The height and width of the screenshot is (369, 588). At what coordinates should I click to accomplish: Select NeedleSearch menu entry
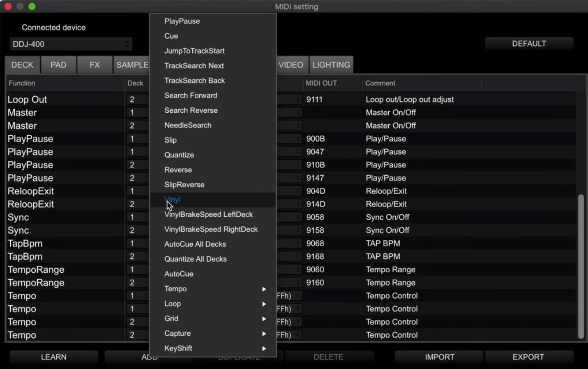pyautogui.click(x=188, y=125)
